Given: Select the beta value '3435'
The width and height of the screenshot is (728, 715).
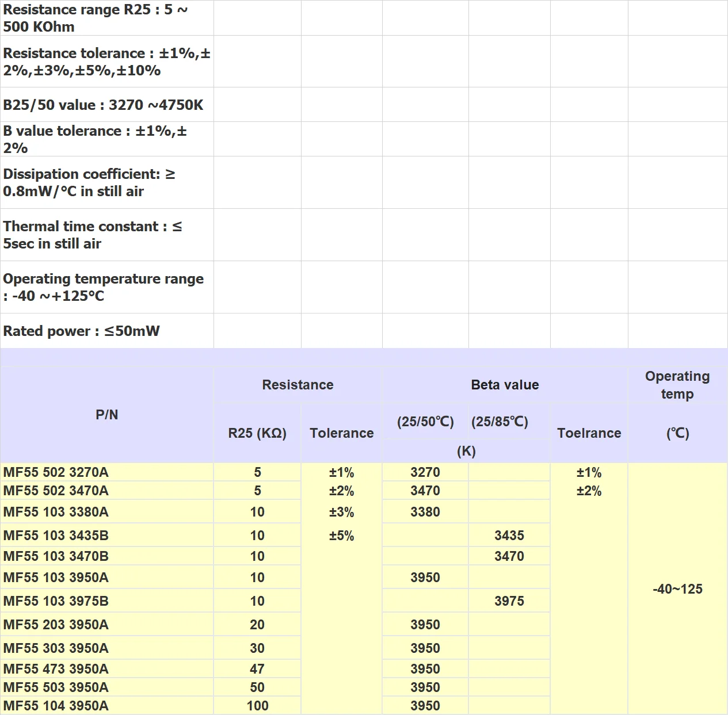Looking at the screenshot, I should [x=509, y=536].
